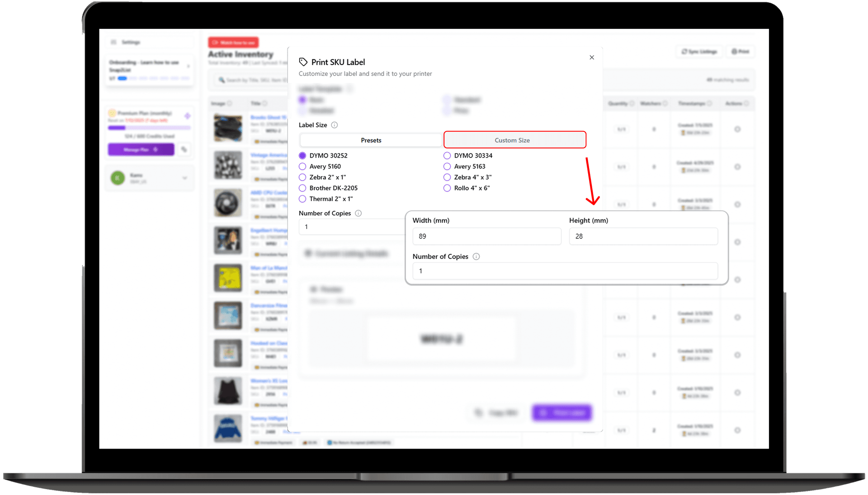Click the credits usage progress bar
The width and height of the screenshot is (868, 495).
(x=149, y=127)
